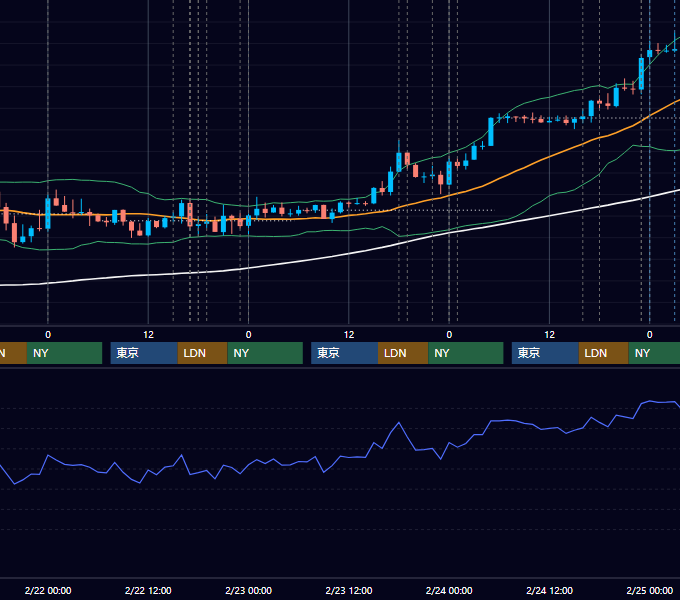Viewport: 680px width, 600px height.
Task: Select the 2/22 00:00 date label
Action: [48, 590]
